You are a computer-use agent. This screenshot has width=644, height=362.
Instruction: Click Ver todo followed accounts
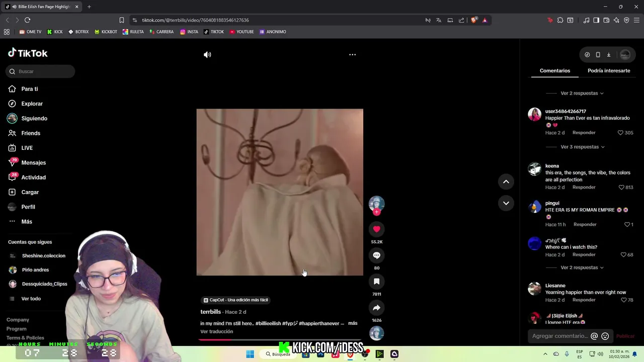(x=31, y=299)
